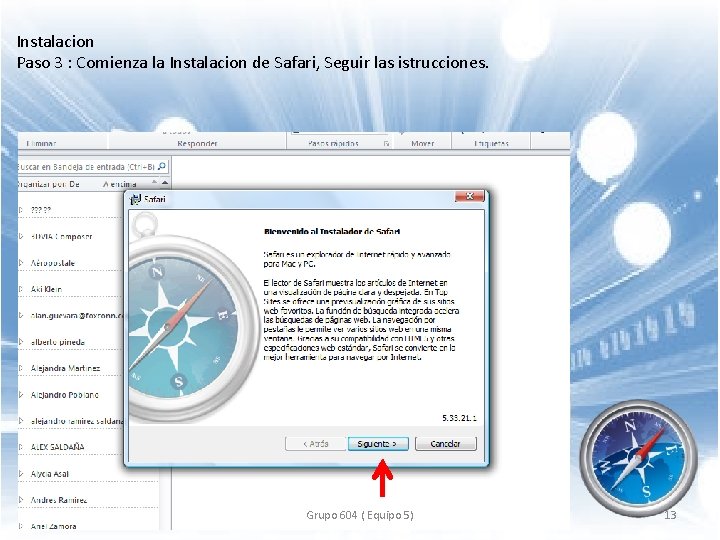The height and width of the screenshot is (540, 720).
Task: Click the 'Bienvenido al Instalador de Safari' heading
Action: (332, 231)
